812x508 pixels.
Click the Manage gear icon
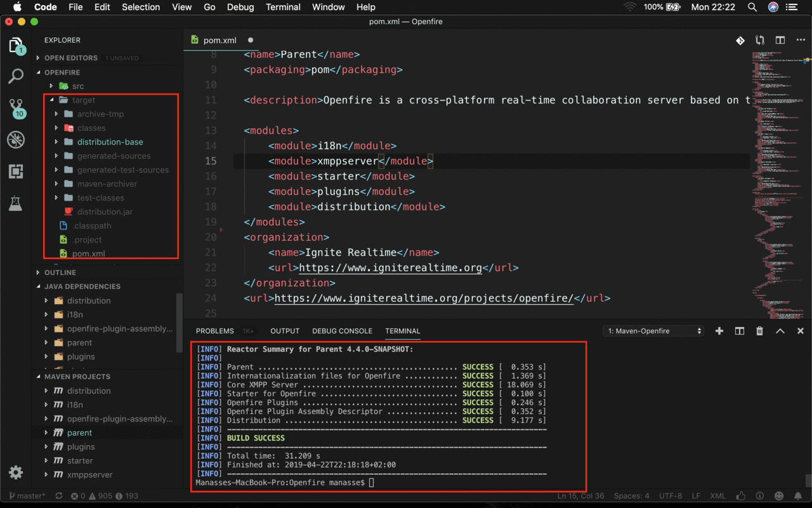[16, 472]
